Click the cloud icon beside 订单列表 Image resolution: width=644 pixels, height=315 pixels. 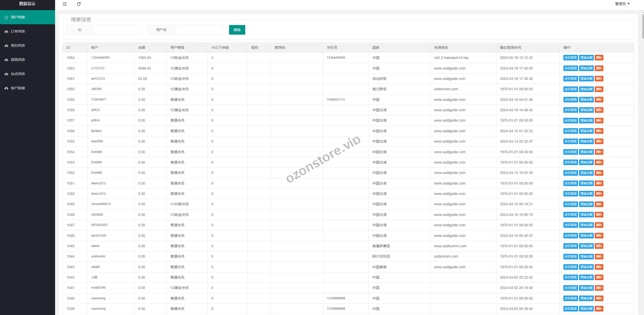7,31
